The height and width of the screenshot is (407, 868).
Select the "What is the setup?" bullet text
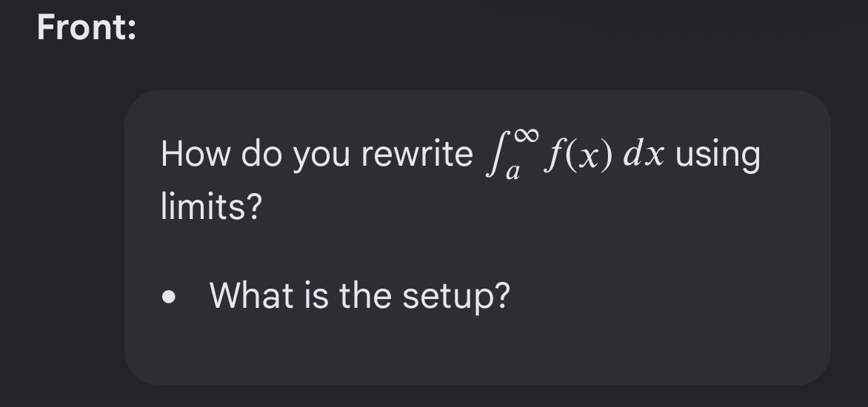pos(359,296)
